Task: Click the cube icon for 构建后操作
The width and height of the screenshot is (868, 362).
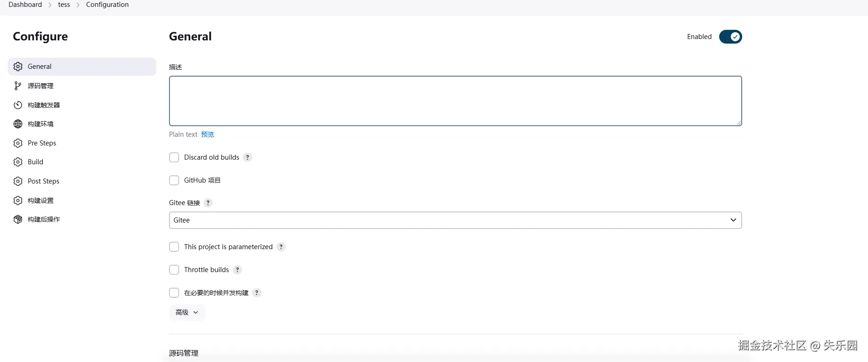Action: click(18, 219)
